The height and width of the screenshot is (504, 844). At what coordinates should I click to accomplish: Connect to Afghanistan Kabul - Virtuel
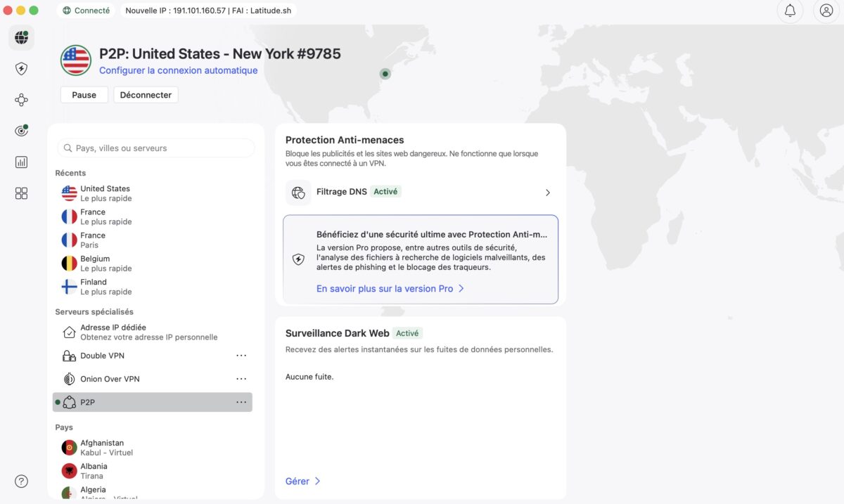point(153,448)
